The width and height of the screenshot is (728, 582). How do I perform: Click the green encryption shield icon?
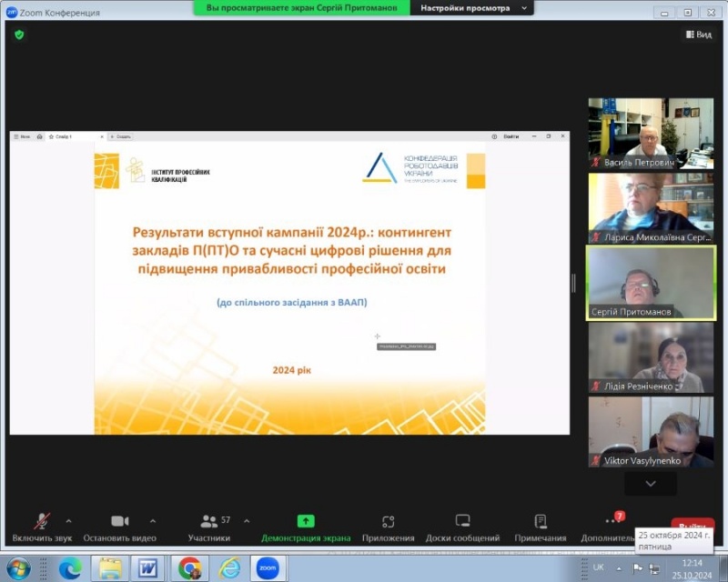point(19,35)
